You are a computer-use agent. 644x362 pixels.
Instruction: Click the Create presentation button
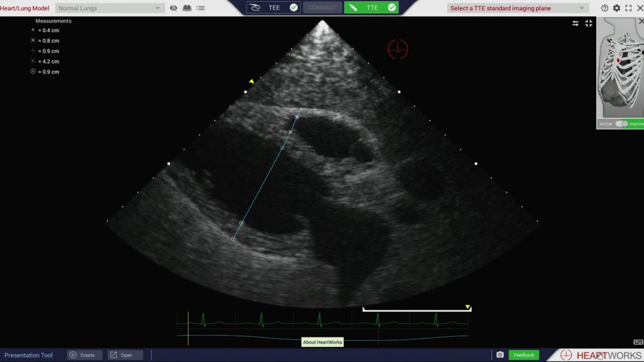click(85, 355)
